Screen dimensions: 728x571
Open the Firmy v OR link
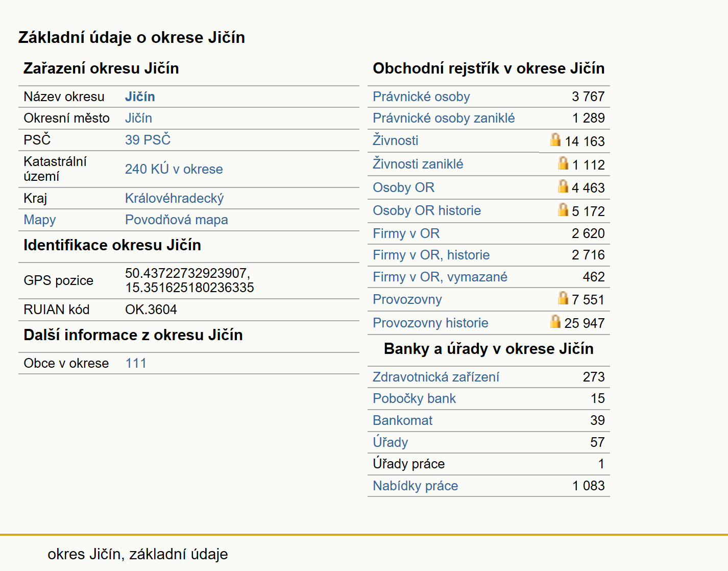pos(406,233)
